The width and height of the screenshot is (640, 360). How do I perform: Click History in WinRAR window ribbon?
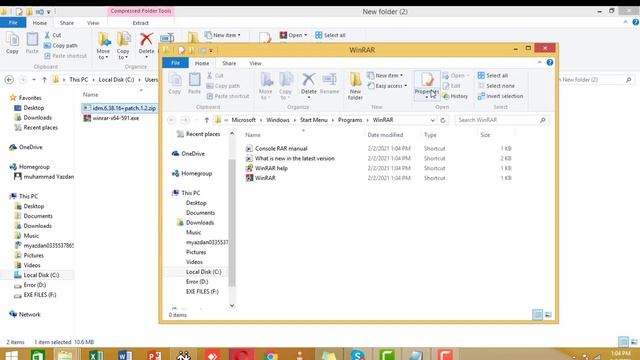coord(455,96)
